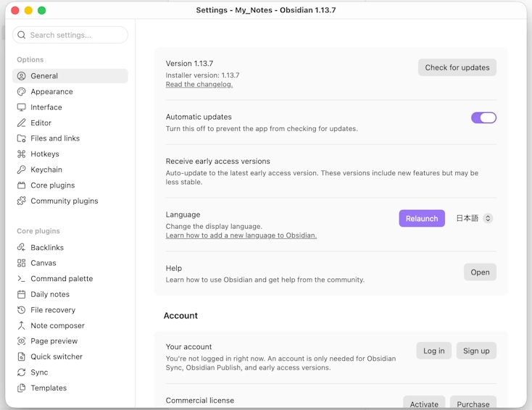The height and width of the screenshot is (410, 532).
Task: Click the Sync arrows icon
Action: pyautogui.click(x=21, y=372)
